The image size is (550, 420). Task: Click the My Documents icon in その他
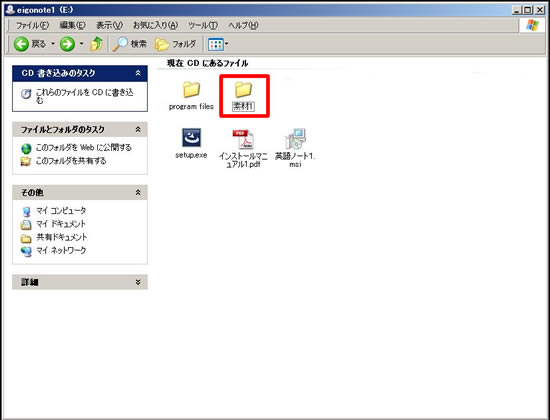click(26, 225)
